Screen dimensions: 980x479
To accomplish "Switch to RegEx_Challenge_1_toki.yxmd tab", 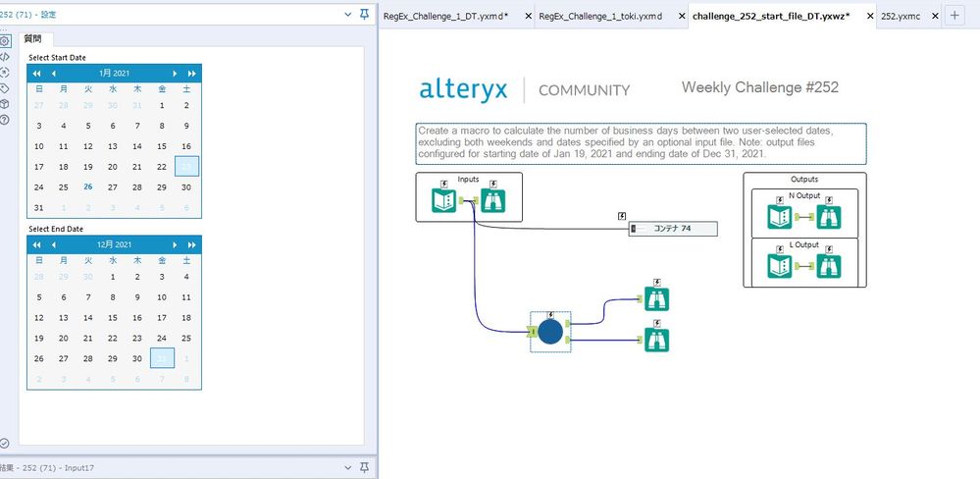I will [x=600, y=17].
